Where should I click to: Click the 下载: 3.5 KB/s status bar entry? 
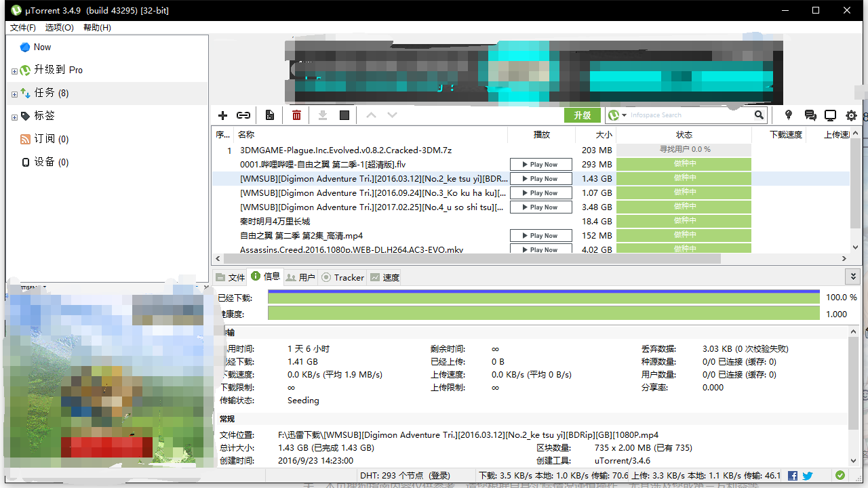[553, 476]
